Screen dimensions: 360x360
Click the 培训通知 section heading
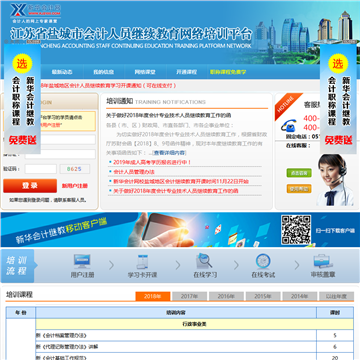click(120, 101)
